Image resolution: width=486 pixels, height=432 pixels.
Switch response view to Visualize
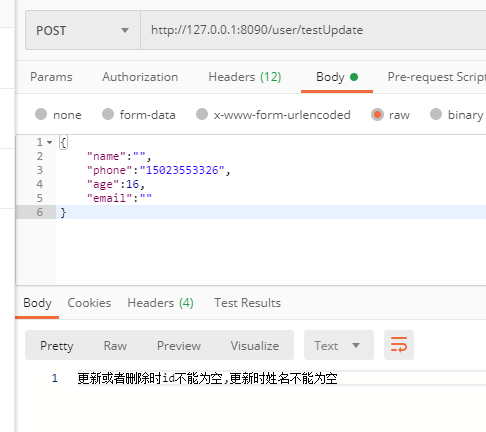[x=255, y=345]
